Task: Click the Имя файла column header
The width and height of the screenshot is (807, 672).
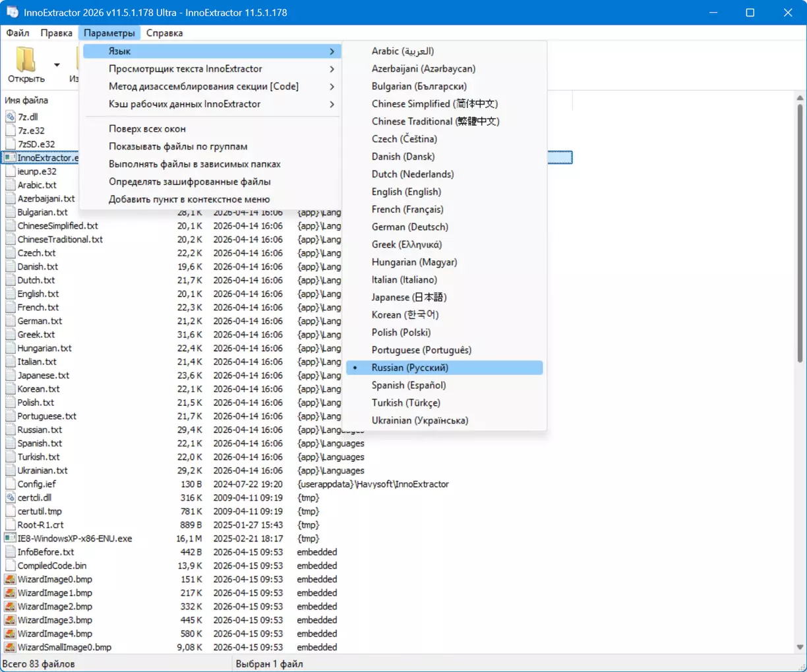Action: [x=26, y=101]
